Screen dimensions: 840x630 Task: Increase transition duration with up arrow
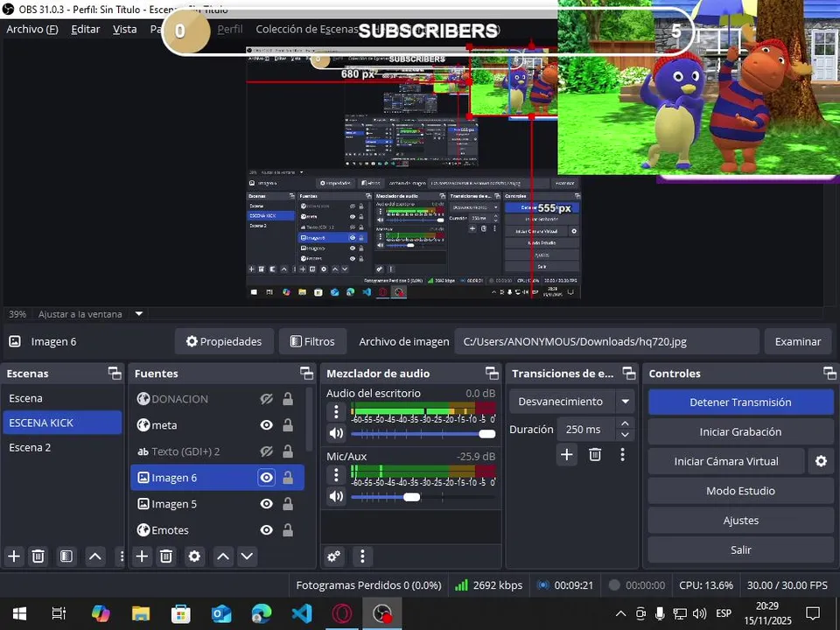point(625,423)
